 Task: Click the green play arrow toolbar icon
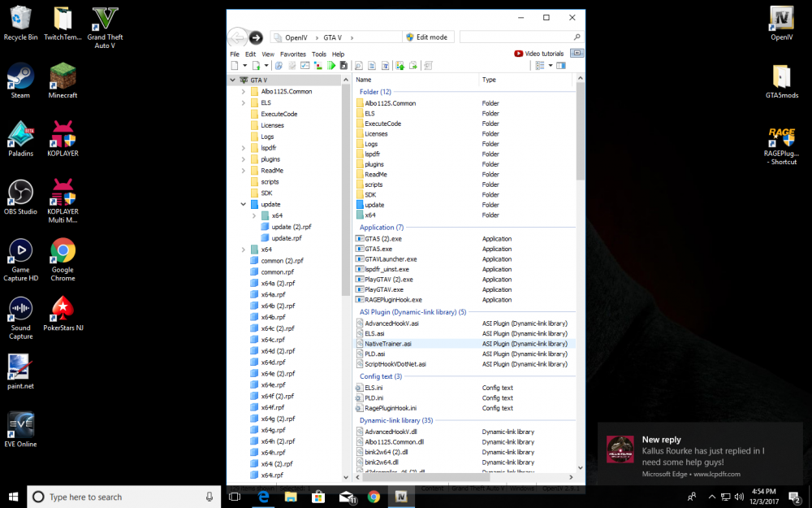pos(331,66)
